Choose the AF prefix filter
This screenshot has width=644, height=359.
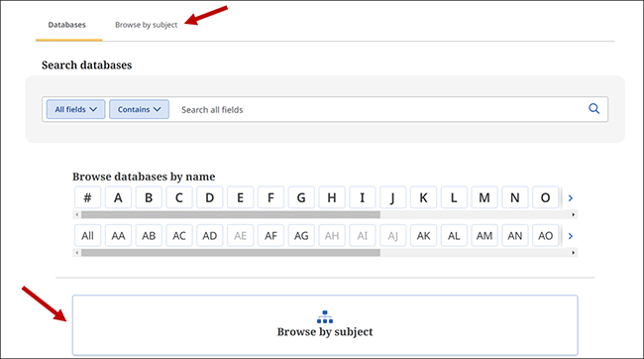(x=270, y=236)
